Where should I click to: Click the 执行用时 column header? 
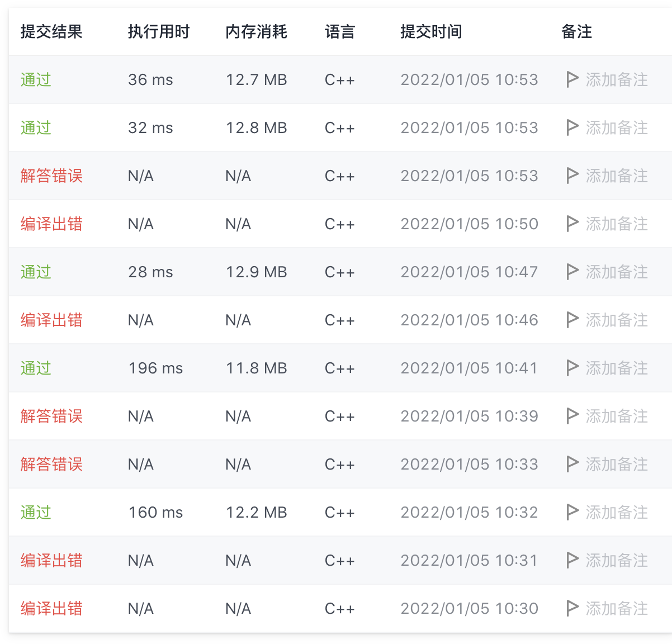pos(159,32)
